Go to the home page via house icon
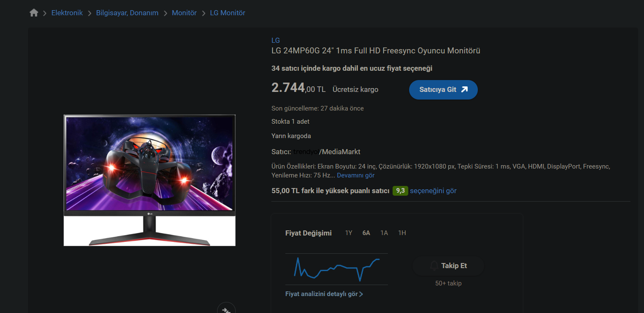 click(34, 13)
